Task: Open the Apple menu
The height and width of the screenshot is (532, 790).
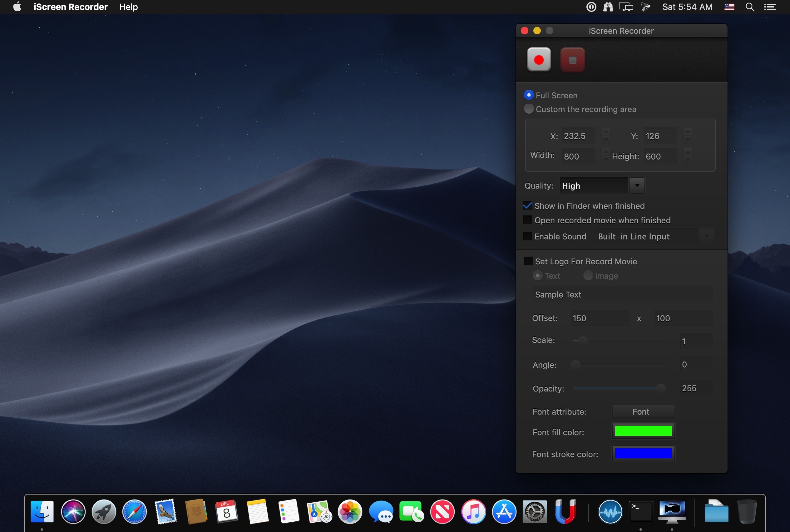Action: 16,7
